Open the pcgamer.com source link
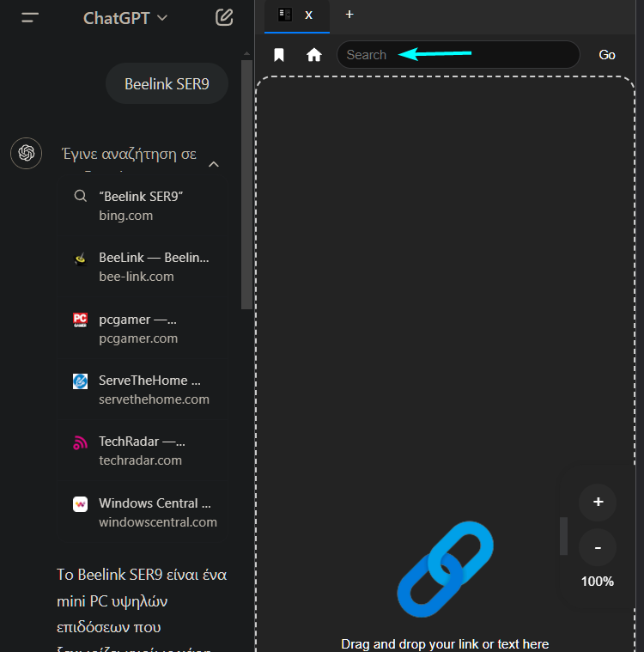 pyautogui.click(x=142, y=328)
